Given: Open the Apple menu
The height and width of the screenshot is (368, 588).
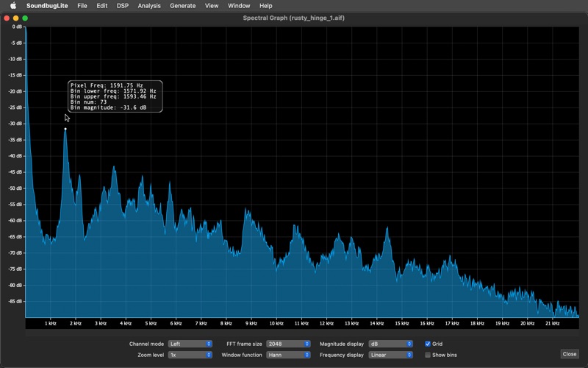Looking at the screenshot, I should [13, 6].
